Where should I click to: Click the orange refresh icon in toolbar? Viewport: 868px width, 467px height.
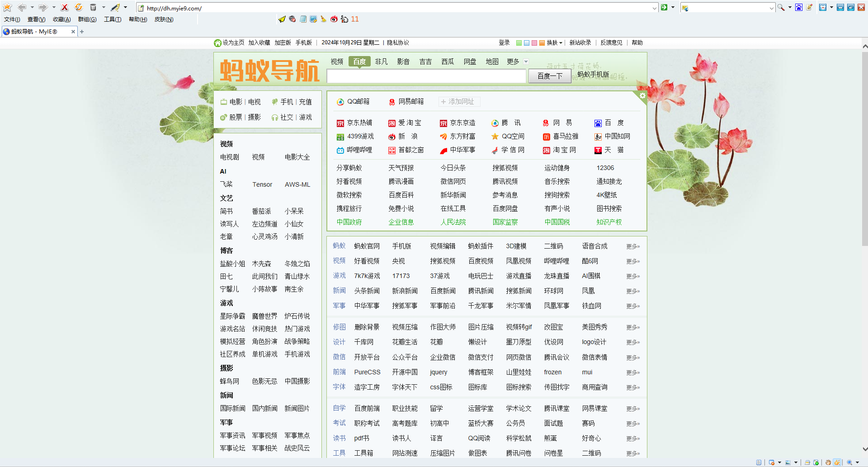(x=78, y=7)
